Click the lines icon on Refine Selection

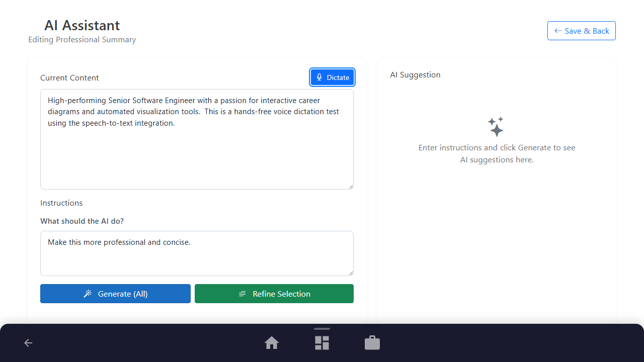pos(242,294)
